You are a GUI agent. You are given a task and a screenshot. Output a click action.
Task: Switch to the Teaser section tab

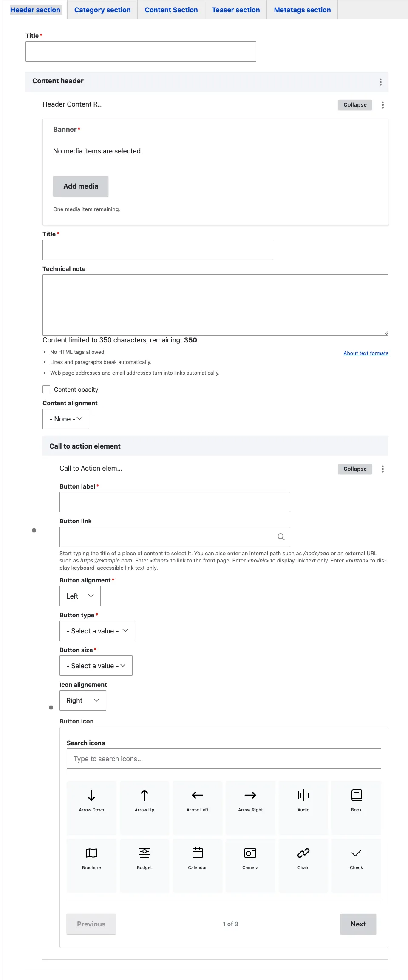[x=236, y=10]
